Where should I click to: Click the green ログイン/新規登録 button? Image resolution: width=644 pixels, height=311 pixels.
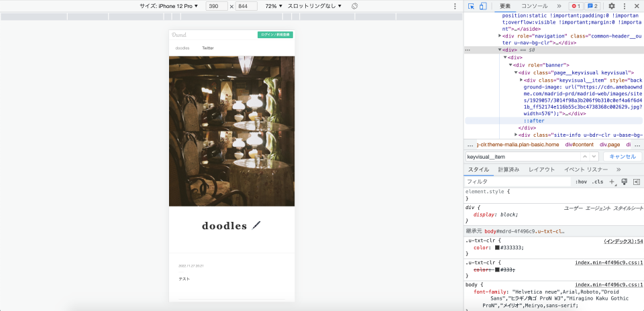click(275, 35)
